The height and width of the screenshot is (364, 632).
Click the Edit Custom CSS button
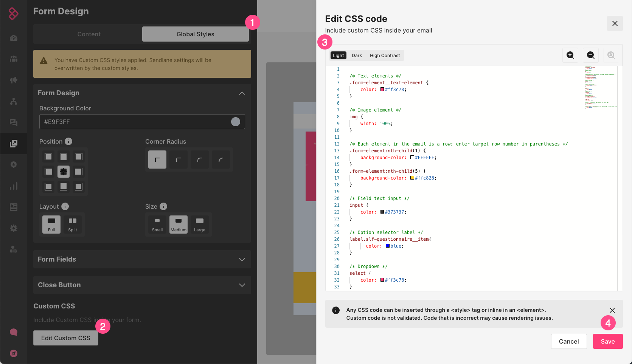click(66, 338)
